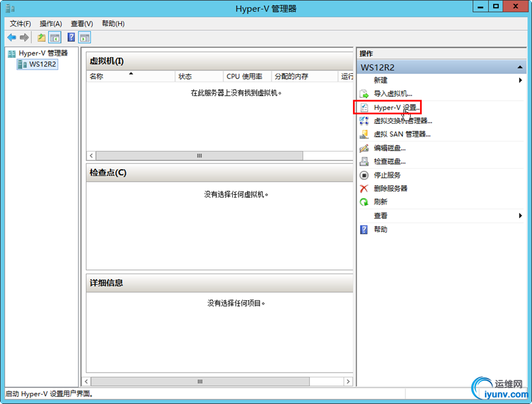Click the Hyper-V Manager window title icon
Viewport: 532px width, 404px height.
coord(10,8)
